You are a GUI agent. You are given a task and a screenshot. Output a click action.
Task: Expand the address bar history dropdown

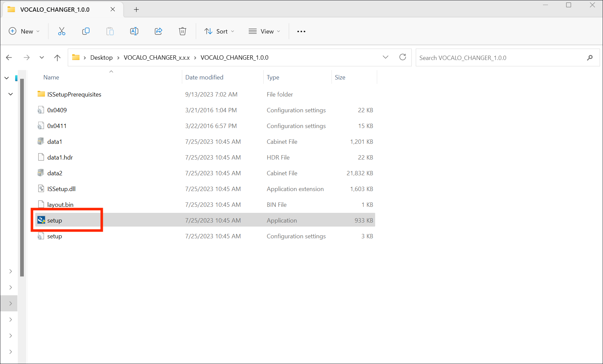(386, 57)
